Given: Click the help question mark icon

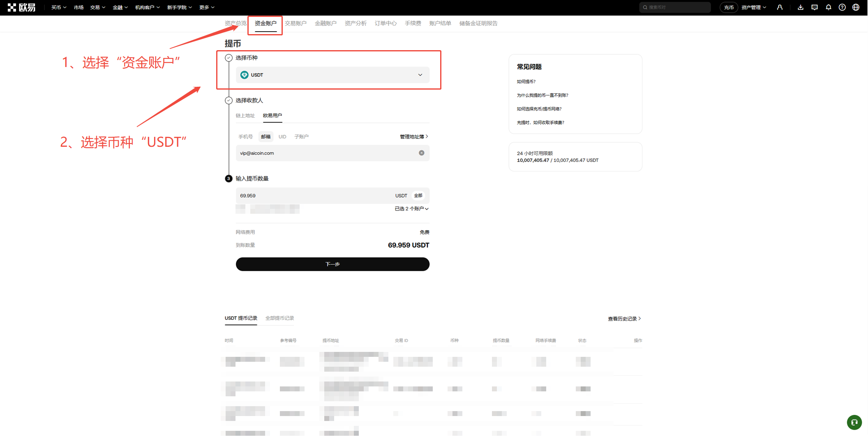Looking at the screenshot, I should point(842,7).
